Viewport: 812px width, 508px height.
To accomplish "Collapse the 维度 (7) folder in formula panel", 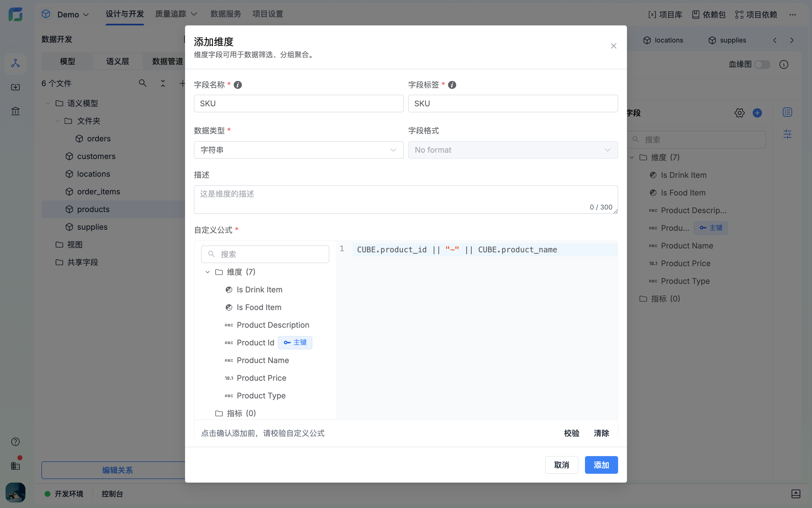I will (208, 272).
